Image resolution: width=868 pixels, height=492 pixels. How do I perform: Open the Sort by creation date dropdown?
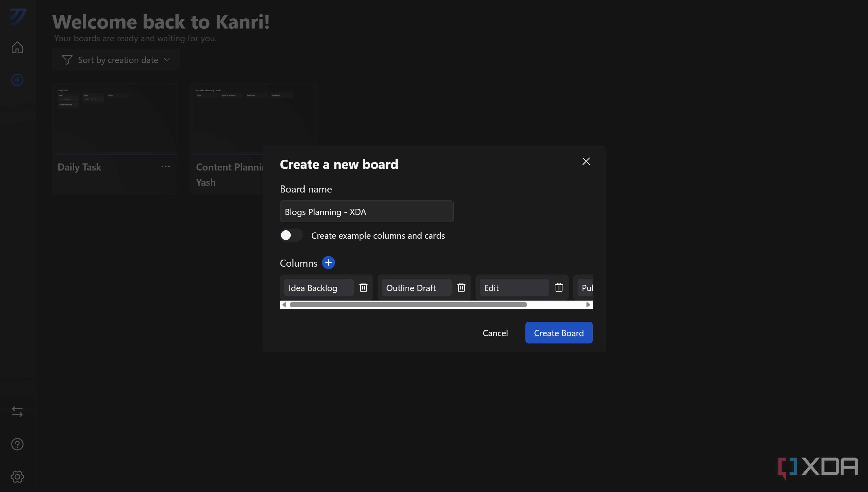tap(116, 60)
